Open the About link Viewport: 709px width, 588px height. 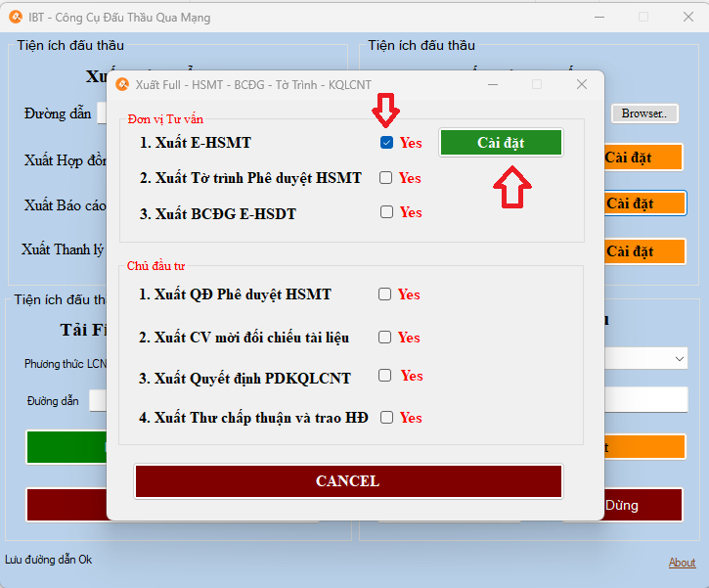682,563
